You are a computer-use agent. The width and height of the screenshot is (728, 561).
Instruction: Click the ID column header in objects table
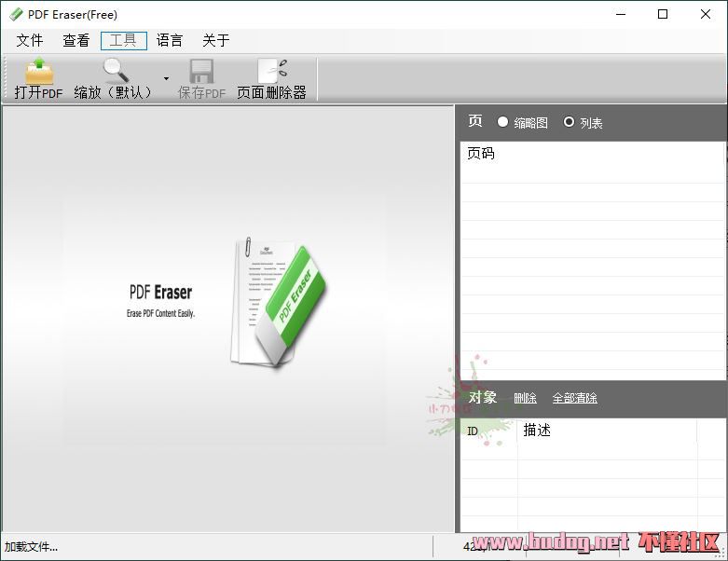pos(473,431)
